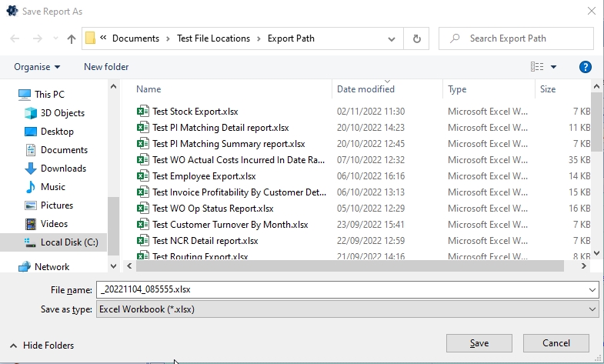Open the File name history dropdown arrow
Viewport: 604px width, 364px height.
pos(591,289)
